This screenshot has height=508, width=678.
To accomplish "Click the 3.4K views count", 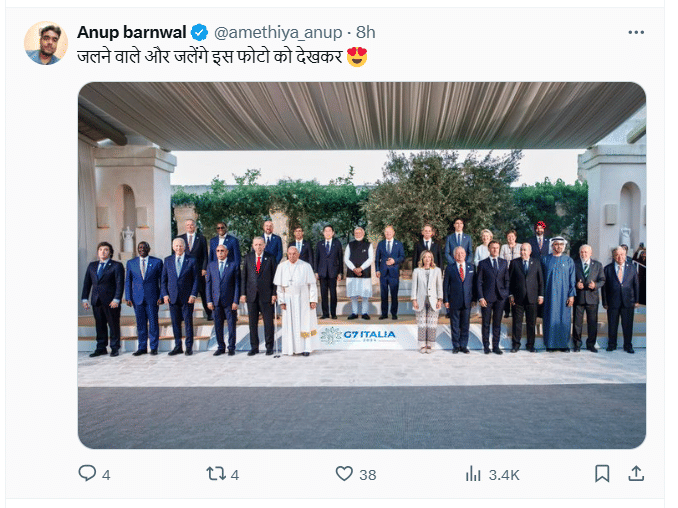I will [x=503, y=475].
